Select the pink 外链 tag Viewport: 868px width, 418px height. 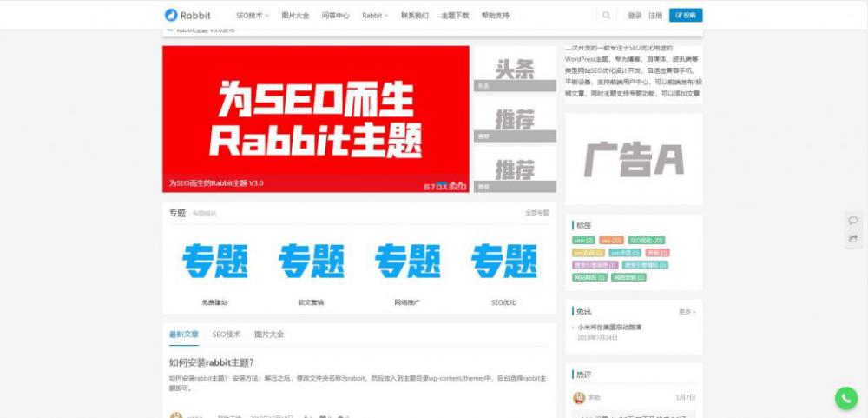click(x=658, y=253)
